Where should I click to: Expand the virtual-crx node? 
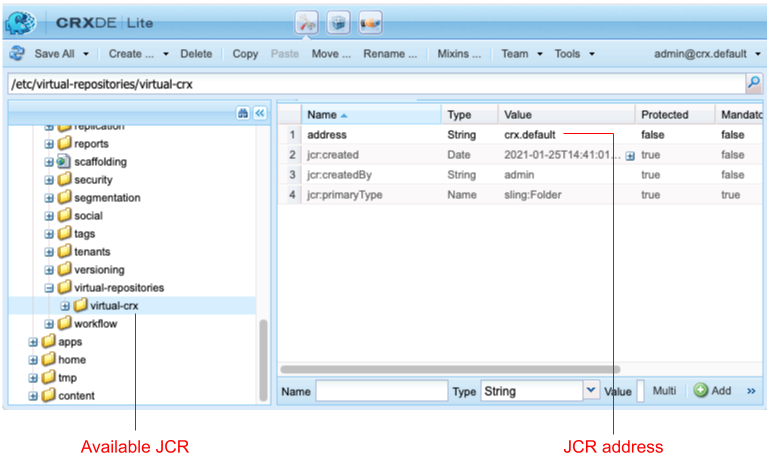click(65, 306)
